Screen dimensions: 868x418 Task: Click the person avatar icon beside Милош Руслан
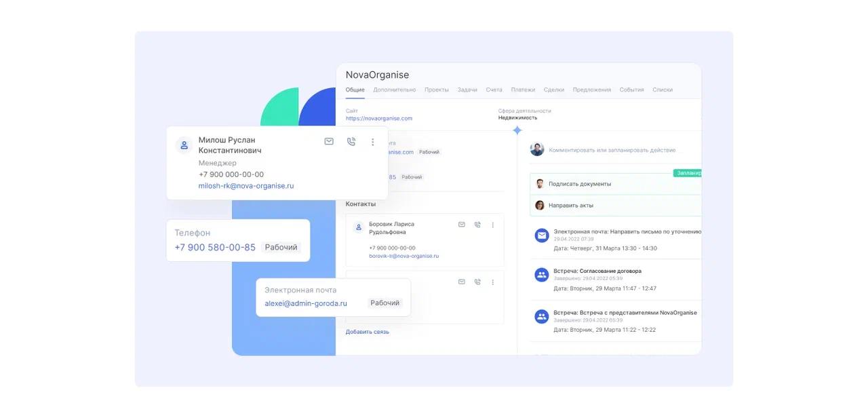[x=184, y=145]
